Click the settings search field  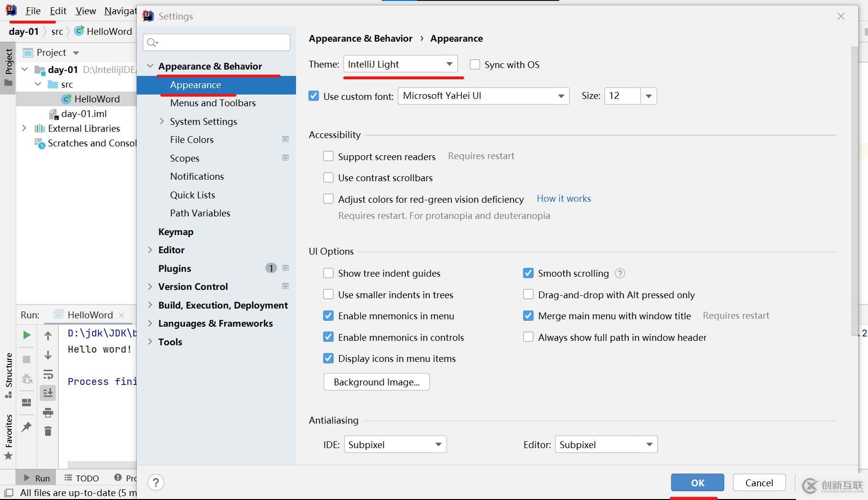coord(217,43)
